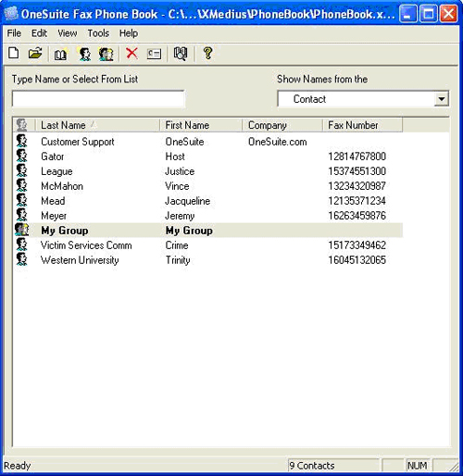
Task: Click the Type Name search input field
Action: [98, 99]
